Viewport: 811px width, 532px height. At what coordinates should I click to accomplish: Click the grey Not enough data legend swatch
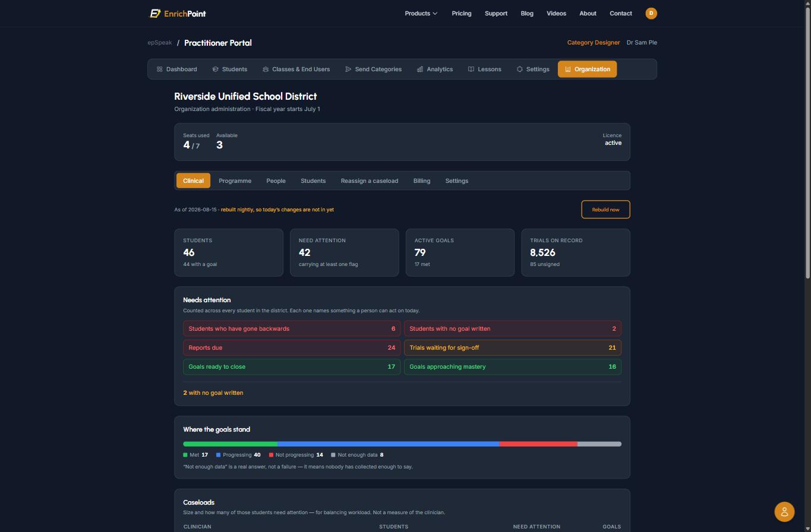[333, 455]
